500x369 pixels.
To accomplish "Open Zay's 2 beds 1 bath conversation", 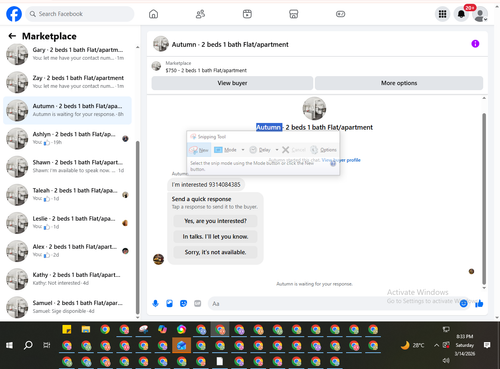I will click(x=67, y=82).
